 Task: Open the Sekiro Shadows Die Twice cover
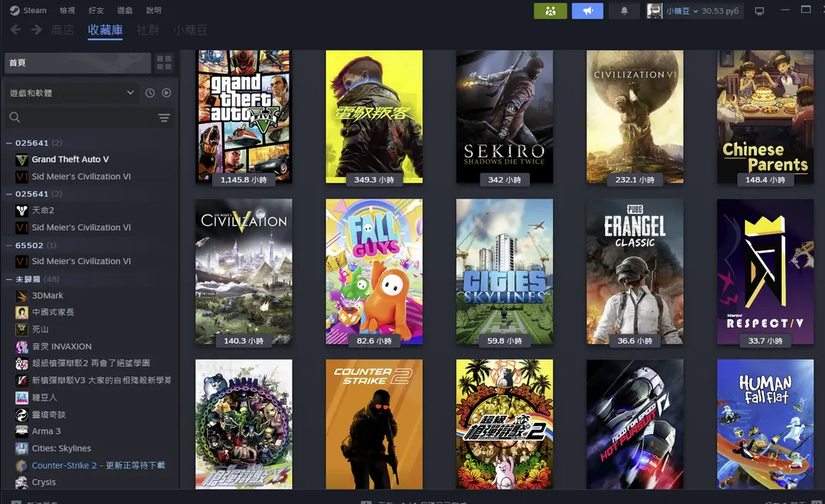tap(505, 117)
